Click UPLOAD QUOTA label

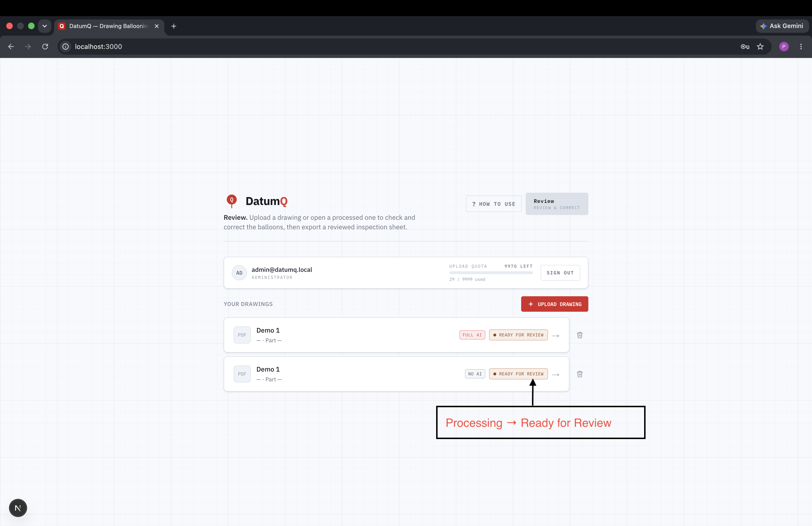click(468, 266)
